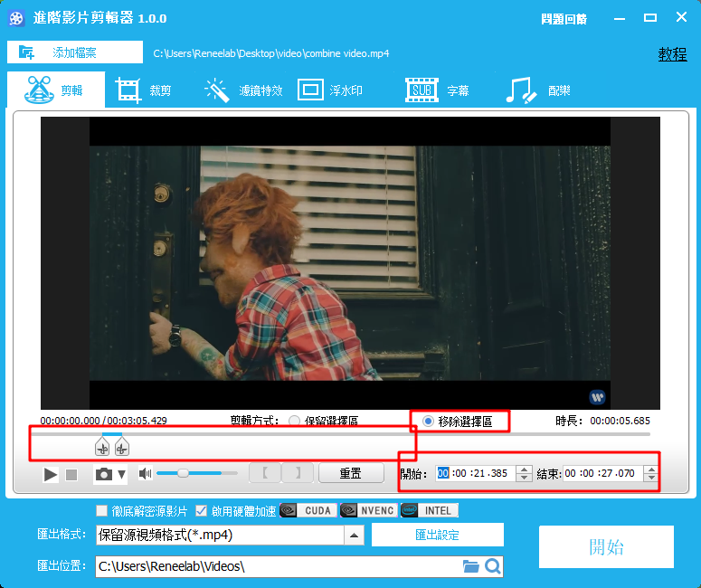Decrease the 結束 end time with down arrow

click(651, 477)
